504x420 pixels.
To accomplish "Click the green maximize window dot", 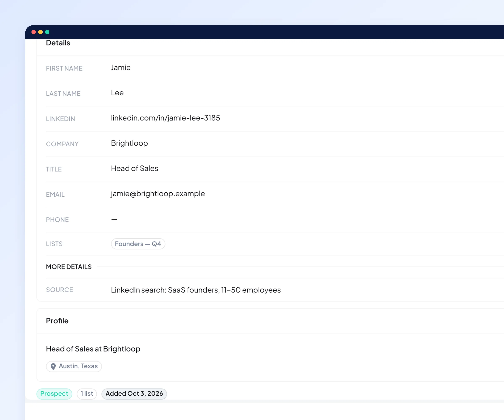I will click(47, 32).
